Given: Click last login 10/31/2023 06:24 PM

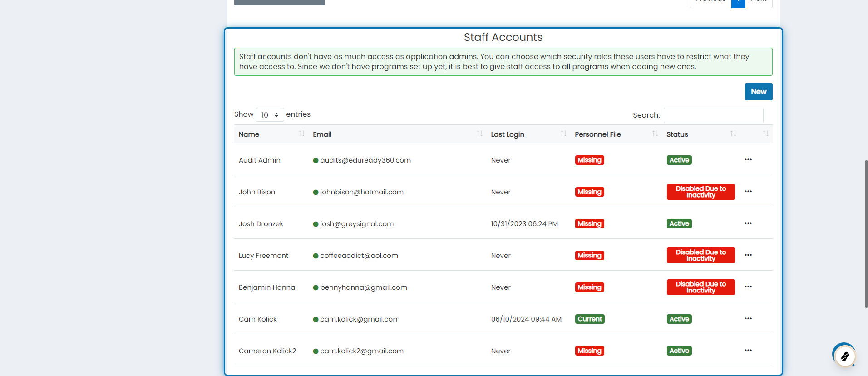Looking at the screenshot, I should pyautogui.click(x=524, y=224).
